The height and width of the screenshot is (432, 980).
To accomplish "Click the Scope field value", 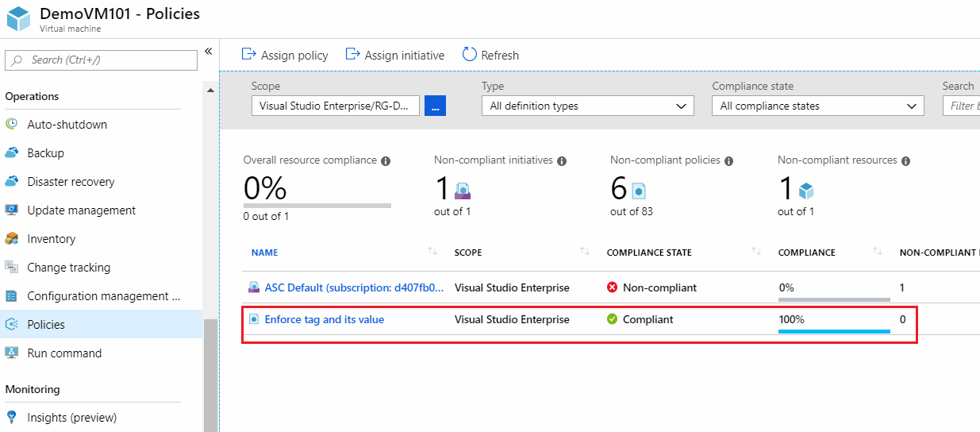I will [336, 106].
